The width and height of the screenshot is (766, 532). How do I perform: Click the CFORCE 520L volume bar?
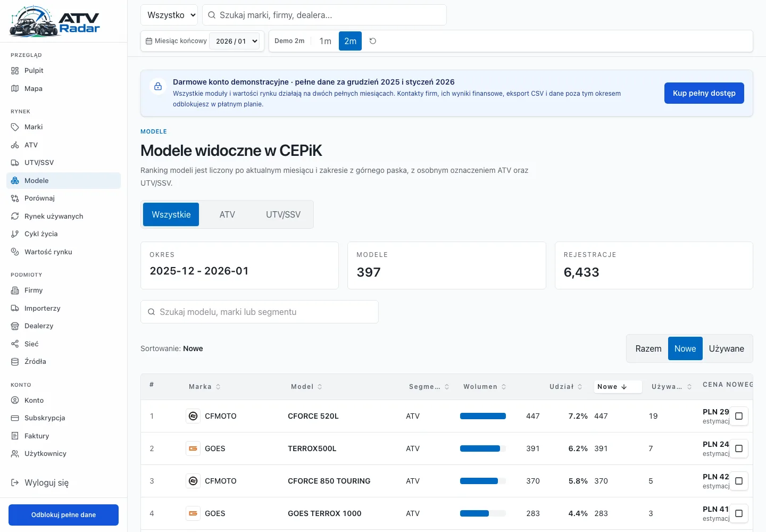(x=483, y=416)
